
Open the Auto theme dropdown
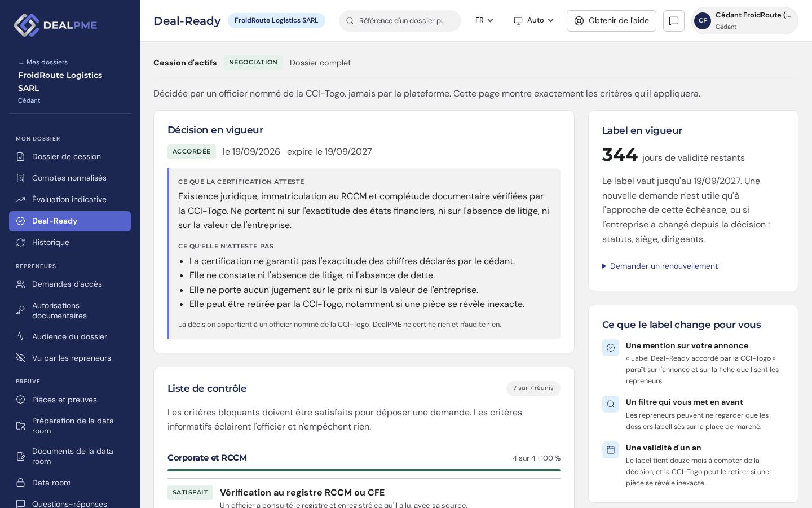pyautogui.click(x=533, y=21)
